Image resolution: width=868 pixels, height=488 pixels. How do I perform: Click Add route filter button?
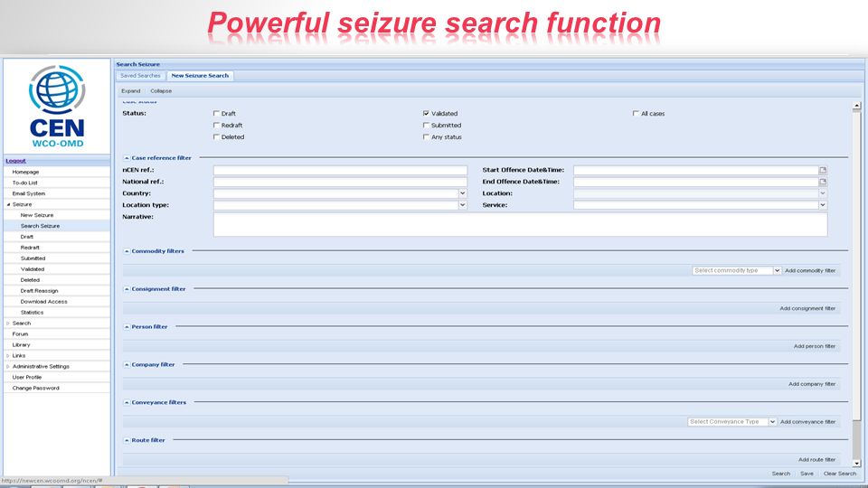tap(817, 460)
